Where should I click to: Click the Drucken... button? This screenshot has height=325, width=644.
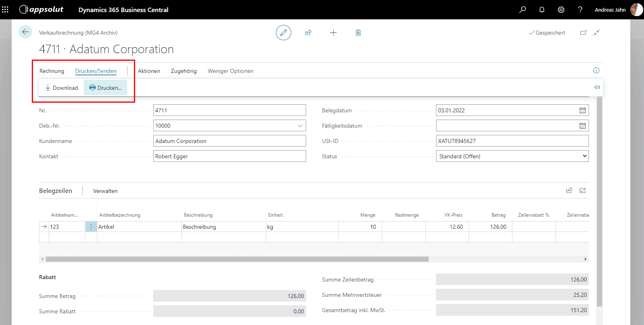(x=105, y=88)
